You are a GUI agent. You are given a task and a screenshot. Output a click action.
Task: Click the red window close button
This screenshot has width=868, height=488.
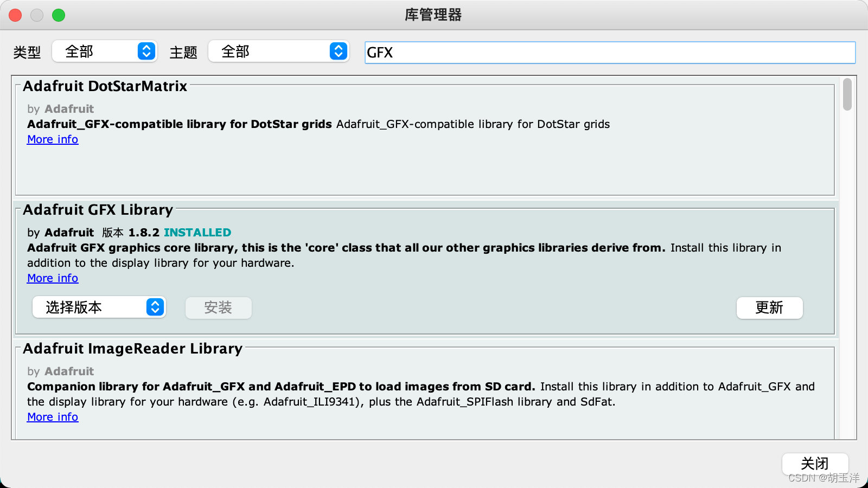pos(15,15)
